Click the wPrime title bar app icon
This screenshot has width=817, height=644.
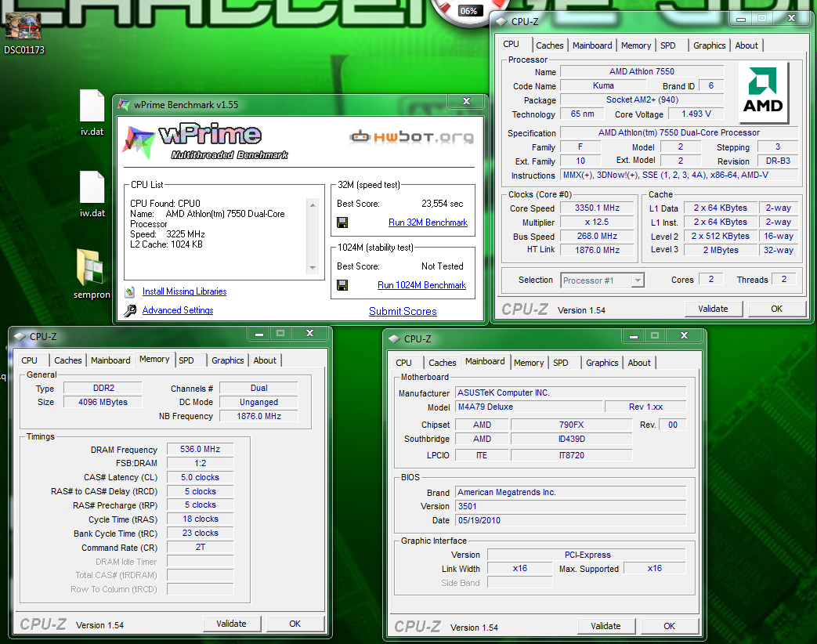124,104
